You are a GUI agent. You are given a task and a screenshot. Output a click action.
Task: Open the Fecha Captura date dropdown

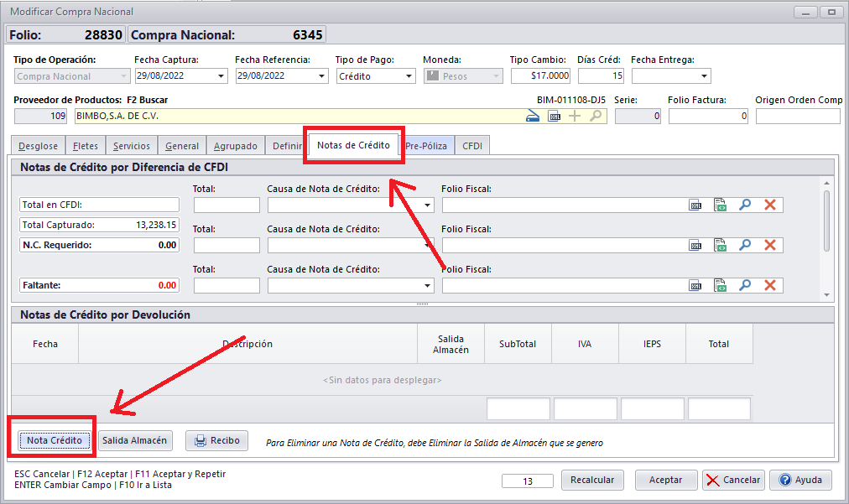pyautogui.click(x=221, y=76)
